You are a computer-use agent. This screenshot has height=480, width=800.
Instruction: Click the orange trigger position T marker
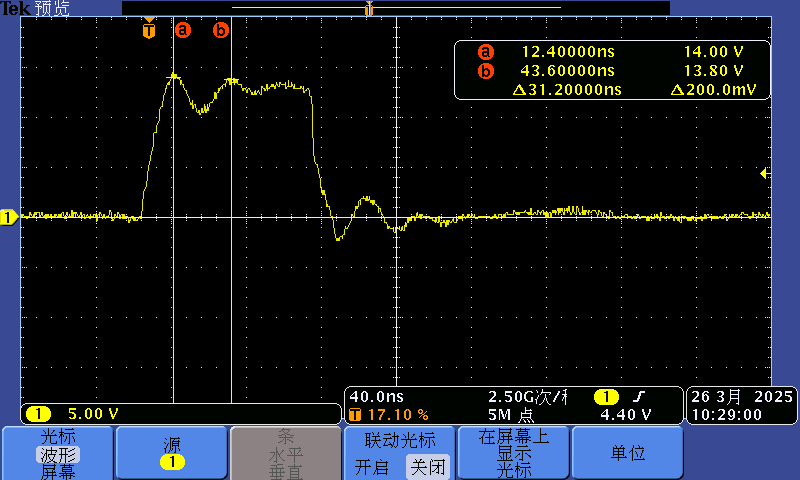149,31
